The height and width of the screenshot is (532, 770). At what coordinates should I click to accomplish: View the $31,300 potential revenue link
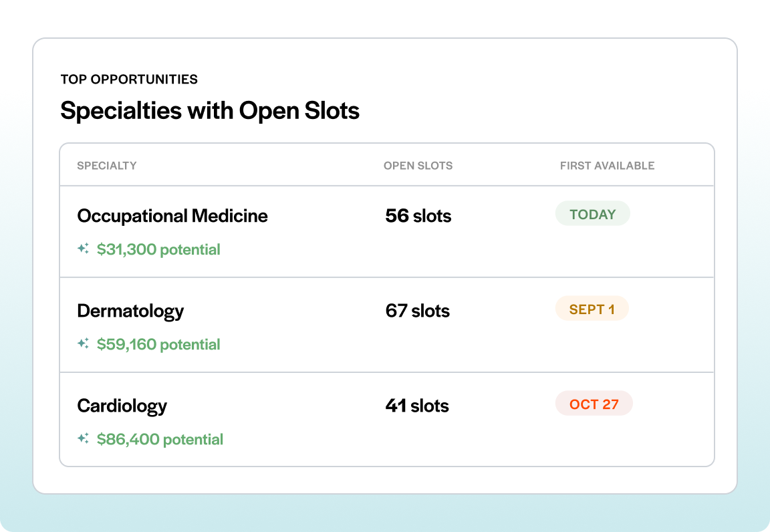pyautogui.click(x=158, y=249)
